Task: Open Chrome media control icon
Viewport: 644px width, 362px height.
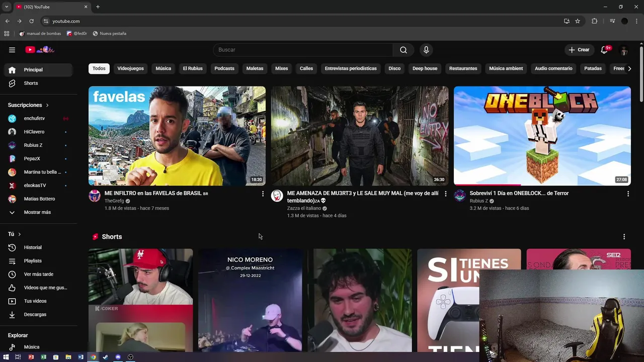Action: pyautogui.click(x=612, y=21)
